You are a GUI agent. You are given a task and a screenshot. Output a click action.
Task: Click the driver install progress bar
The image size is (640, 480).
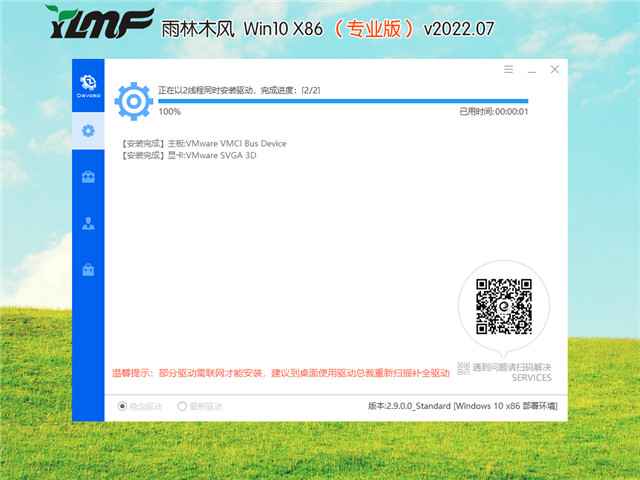click(x=343, y=101)
